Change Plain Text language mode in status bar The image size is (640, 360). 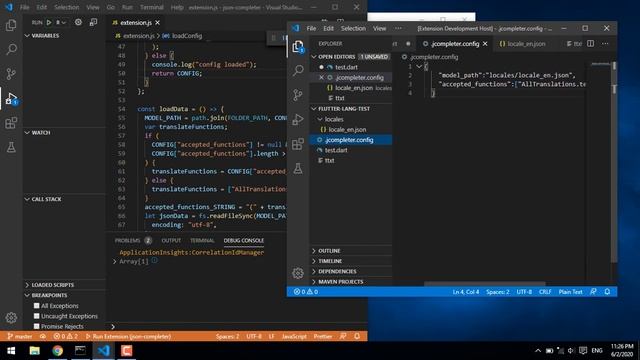click(571, 292)
